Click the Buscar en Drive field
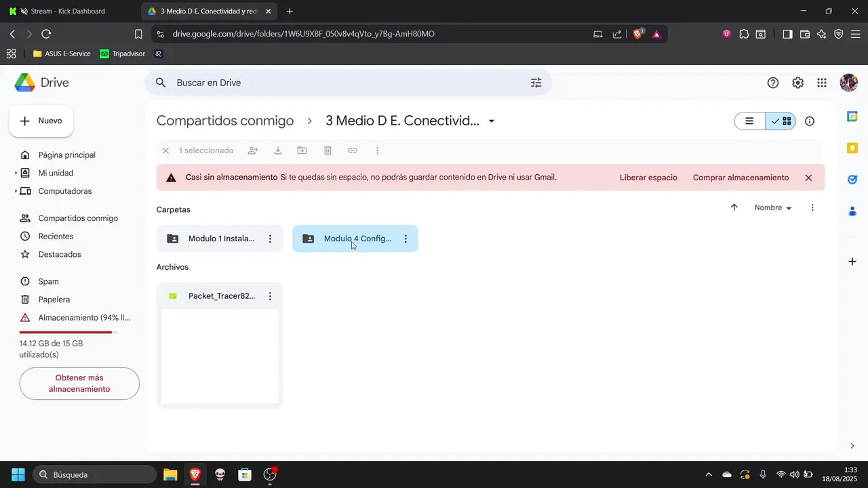This screenshot has height=488, width=868. (x=348, y=83)
